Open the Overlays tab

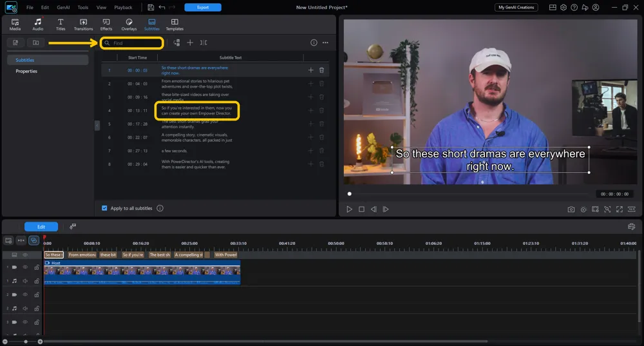pos(129,24)
